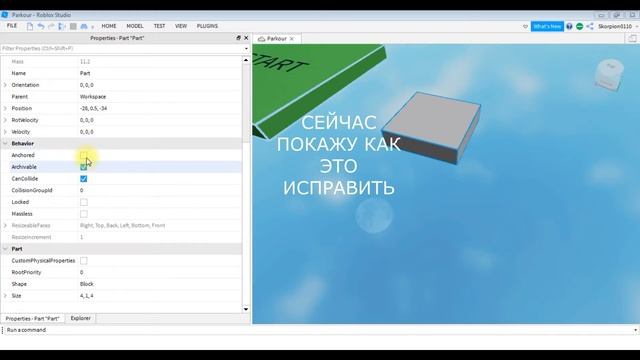Click the view selector cube in the viewport

click(609, 74)
